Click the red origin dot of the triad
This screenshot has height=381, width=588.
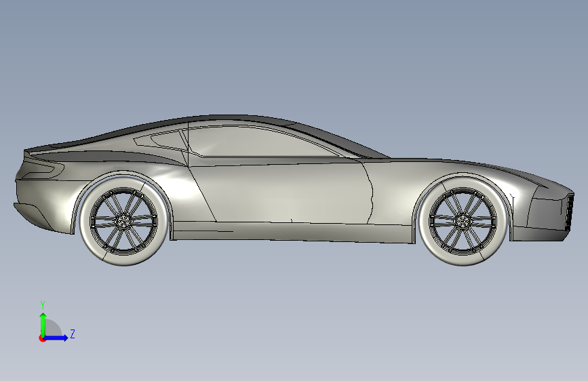tap(42, 338)
